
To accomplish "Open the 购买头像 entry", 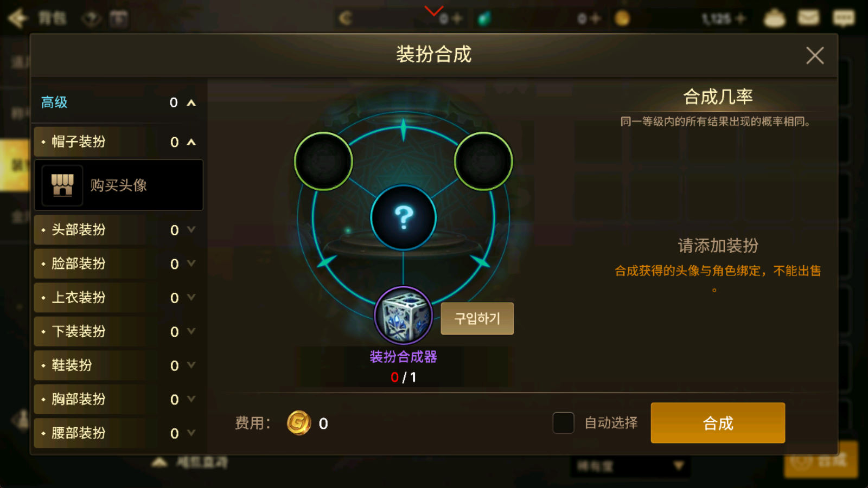I will [118, 185].
